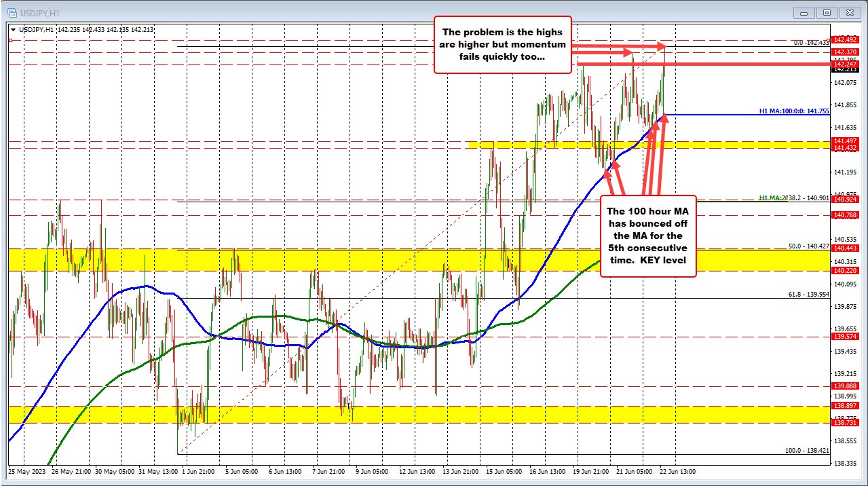Click the 138.731 price level tag

pyautogui.click(x=845, y=422)
